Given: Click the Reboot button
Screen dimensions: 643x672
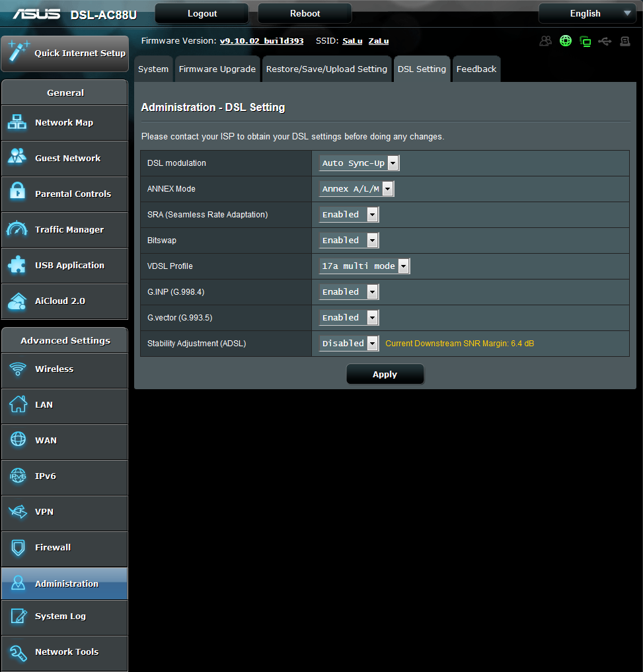Looking at the screenshot, I should tap(305, 13).
